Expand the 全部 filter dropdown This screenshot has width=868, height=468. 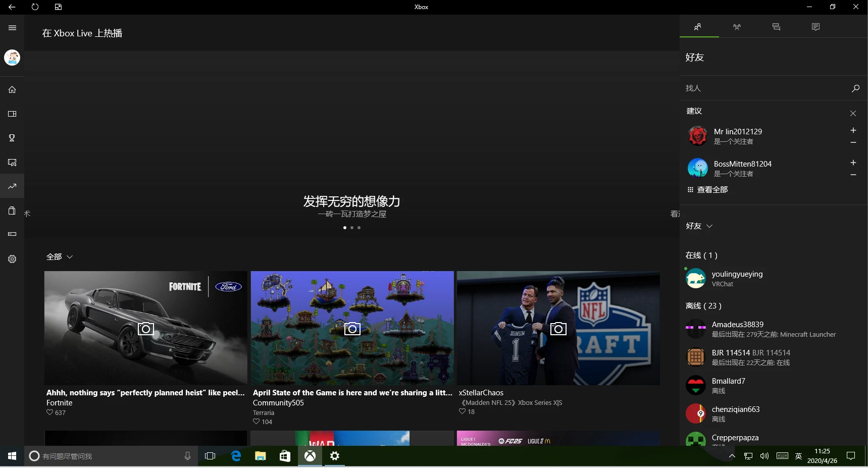[60, 257]
